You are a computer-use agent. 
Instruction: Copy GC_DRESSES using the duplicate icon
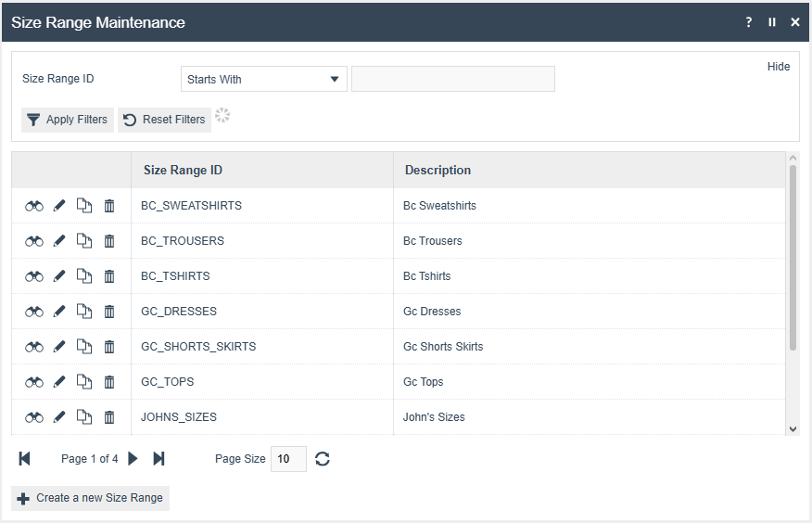(84, 312)
